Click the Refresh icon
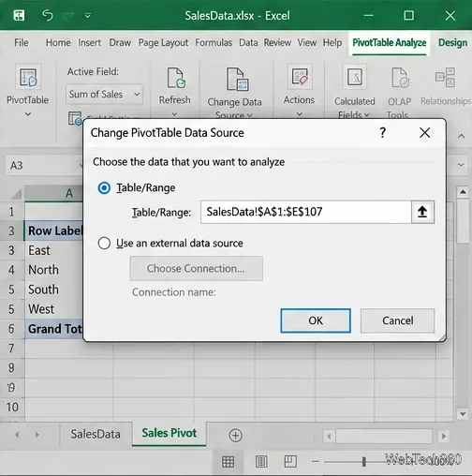The width and height of the screenshot is (472, 476). [x=176, y=78]
